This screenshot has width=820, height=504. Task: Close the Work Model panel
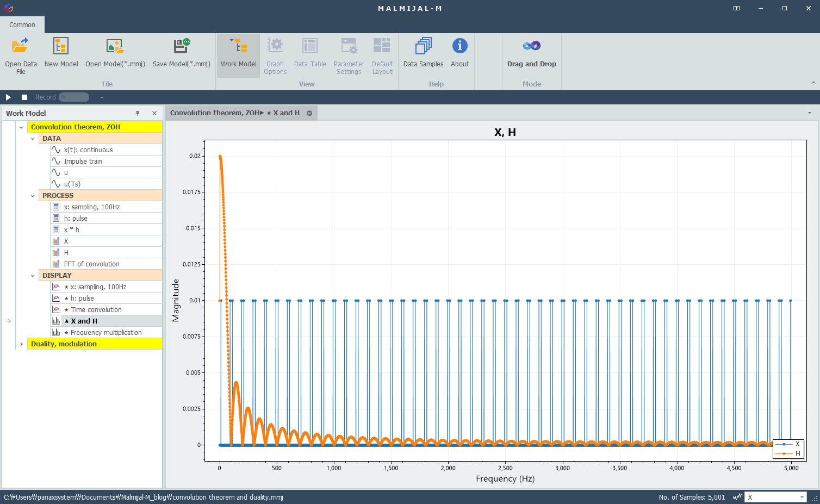click(154, 113)
